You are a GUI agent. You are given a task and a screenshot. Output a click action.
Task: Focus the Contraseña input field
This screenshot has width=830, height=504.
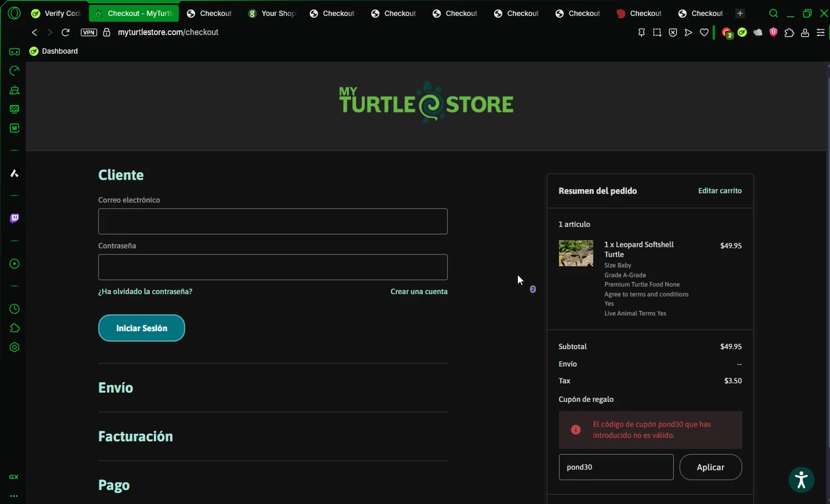tap(273, 267)
